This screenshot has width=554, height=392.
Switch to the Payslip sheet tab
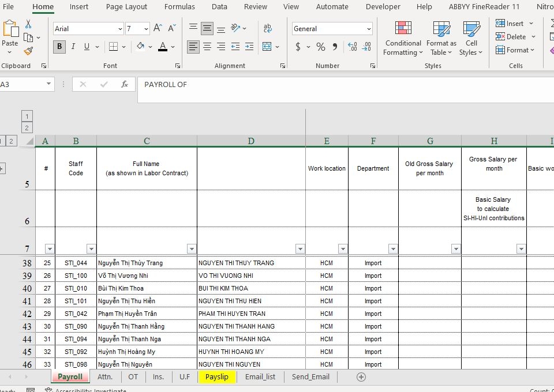(217, 377)
